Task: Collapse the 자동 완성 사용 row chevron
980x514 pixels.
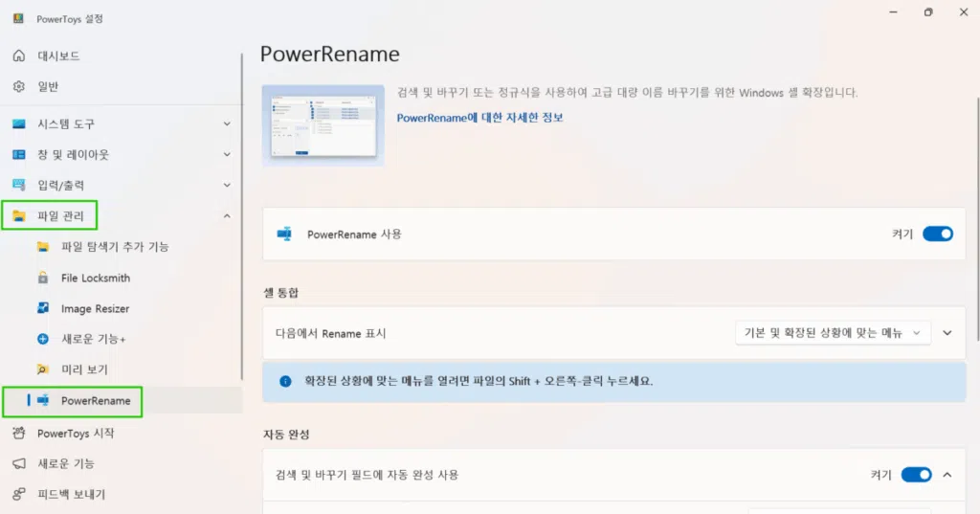Action: pyautogui.click(x=947, y=475)
